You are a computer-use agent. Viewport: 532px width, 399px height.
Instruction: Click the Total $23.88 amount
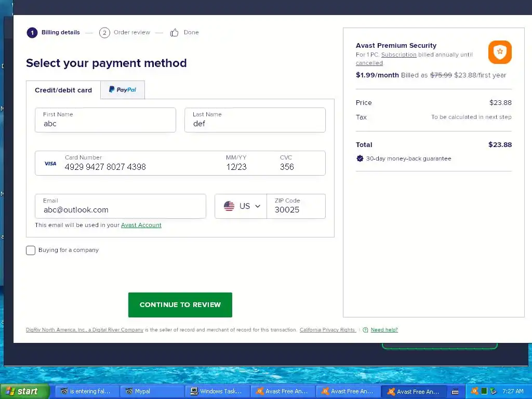coord(500,144)
